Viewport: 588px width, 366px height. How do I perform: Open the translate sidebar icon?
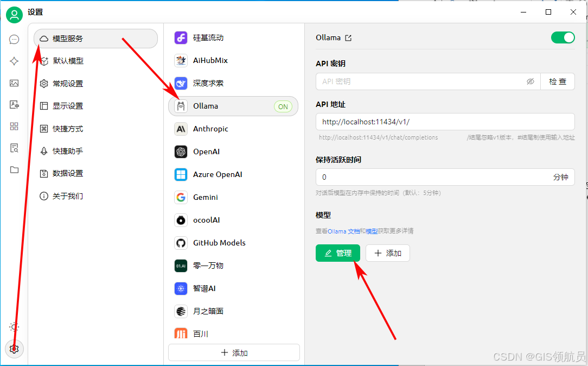[14, 105]
